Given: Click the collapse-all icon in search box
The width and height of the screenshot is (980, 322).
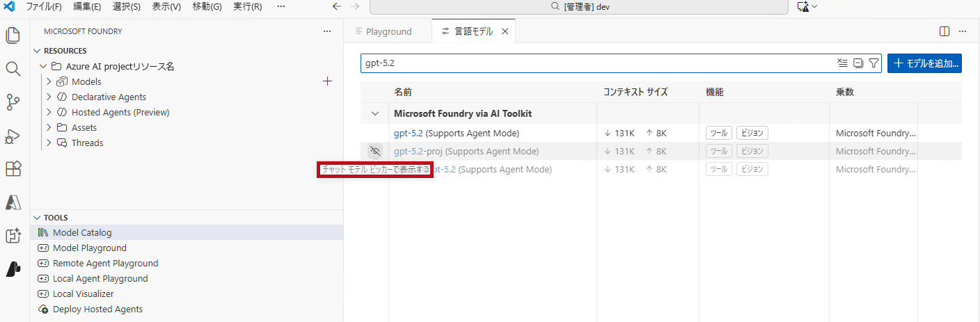Looking at the screenshot, I should click(x=858, y=63).
